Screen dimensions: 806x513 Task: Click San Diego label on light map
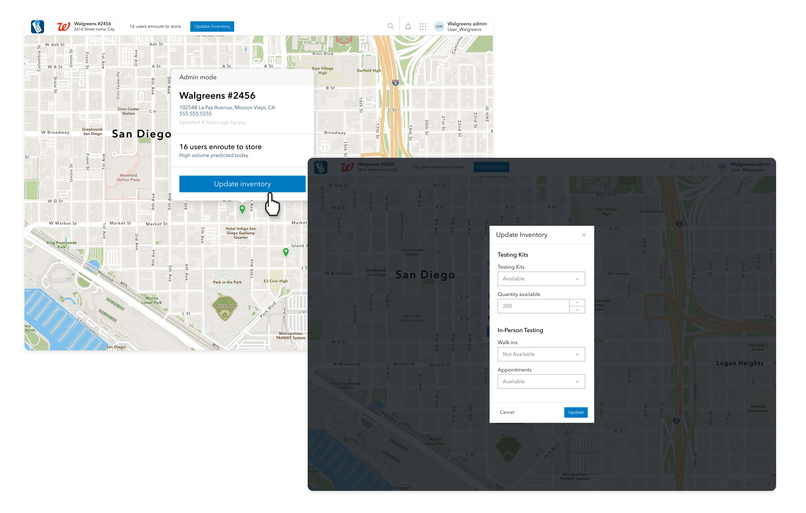(141, 134)
